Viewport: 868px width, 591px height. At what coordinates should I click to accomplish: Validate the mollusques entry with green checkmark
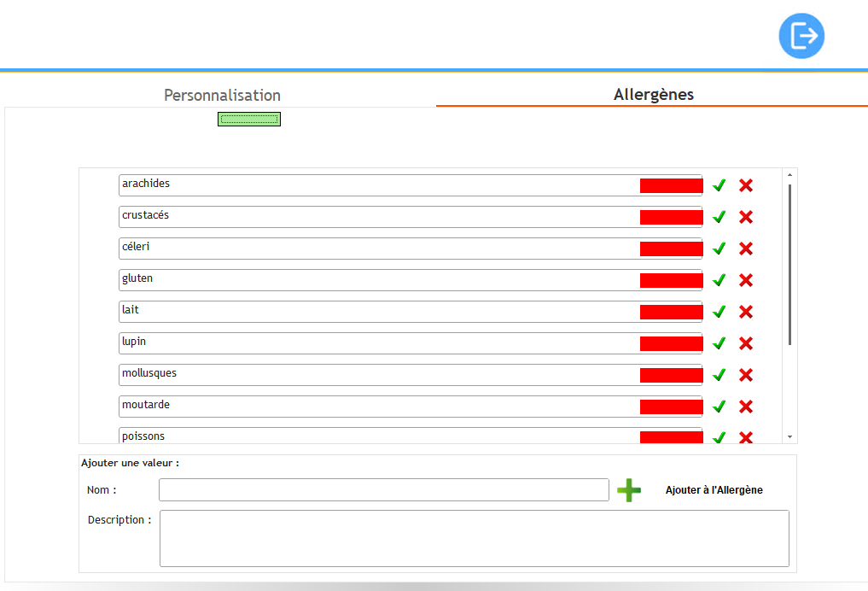click(719, 375)
